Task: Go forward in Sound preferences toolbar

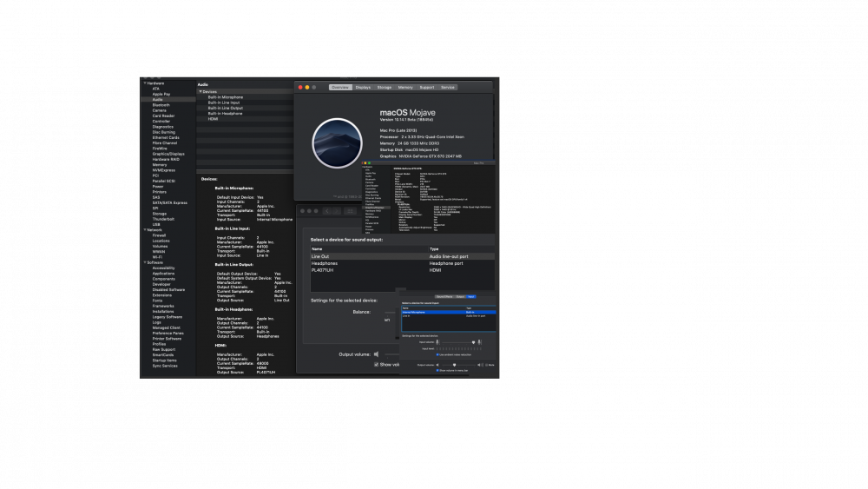Action: (x=336, y=211)
